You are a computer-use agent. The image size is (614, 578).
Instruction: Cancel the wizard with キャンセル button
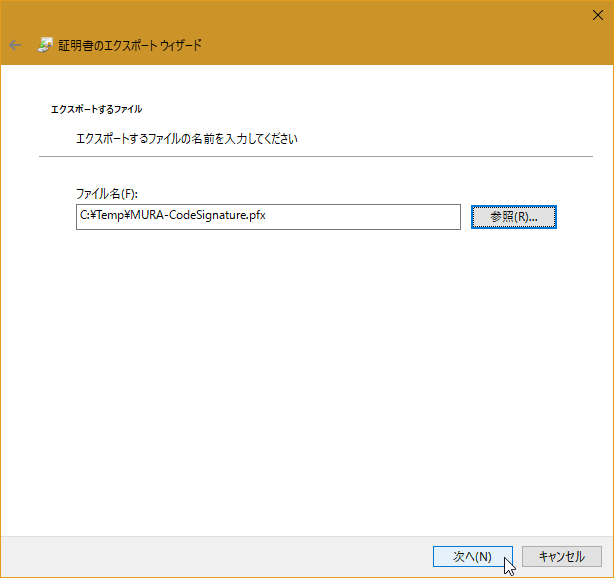(562, 556)
